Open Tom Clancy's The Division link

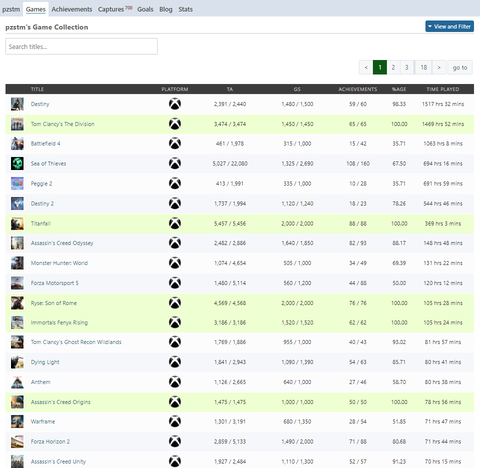63,124
